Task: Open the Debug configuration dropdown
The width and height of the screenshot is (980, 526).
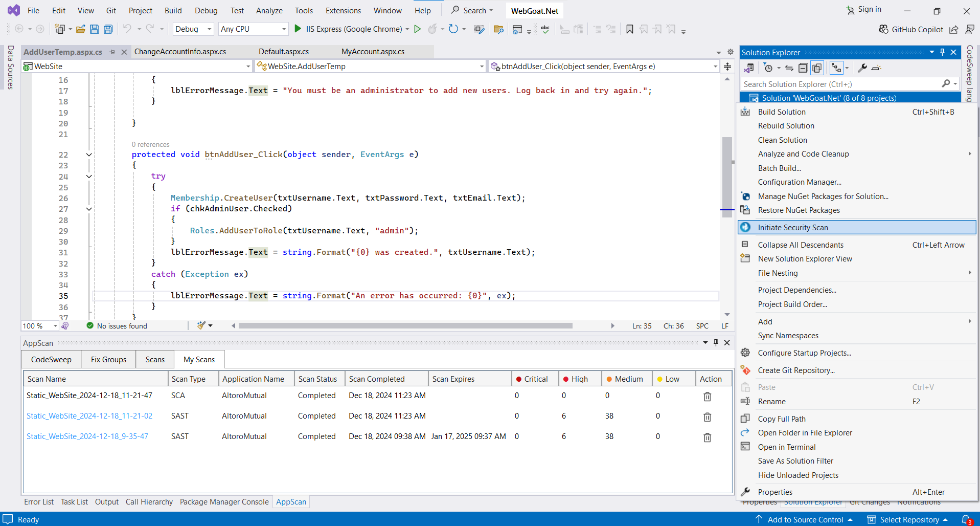Action: tap(193, 29)
